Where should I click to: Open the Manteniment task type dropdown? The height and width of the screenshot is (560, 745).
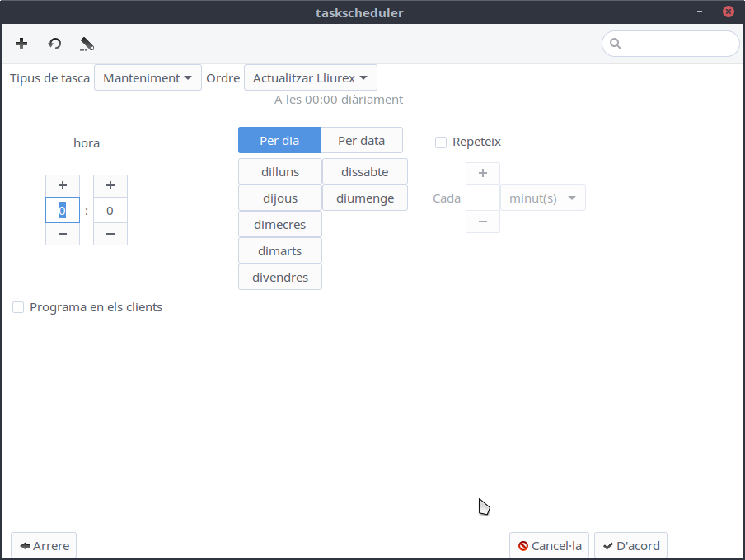point(148,78)
